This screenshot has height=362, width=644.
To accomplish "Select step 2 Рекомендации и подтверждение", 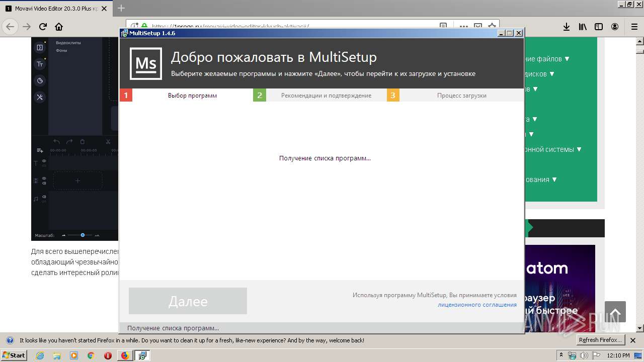I will pyautogui.click(x=320, y=95).
